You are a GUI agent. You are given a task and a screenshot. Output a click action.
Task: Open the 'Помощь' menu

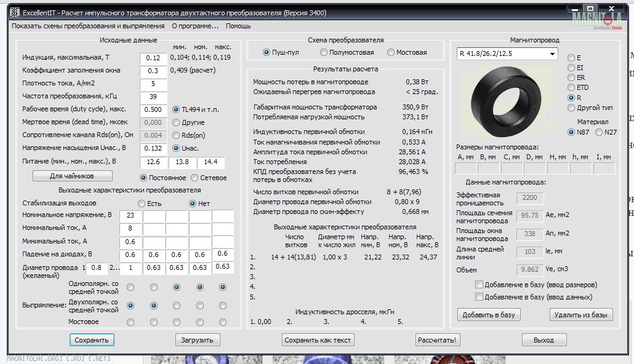click(238, 26)
